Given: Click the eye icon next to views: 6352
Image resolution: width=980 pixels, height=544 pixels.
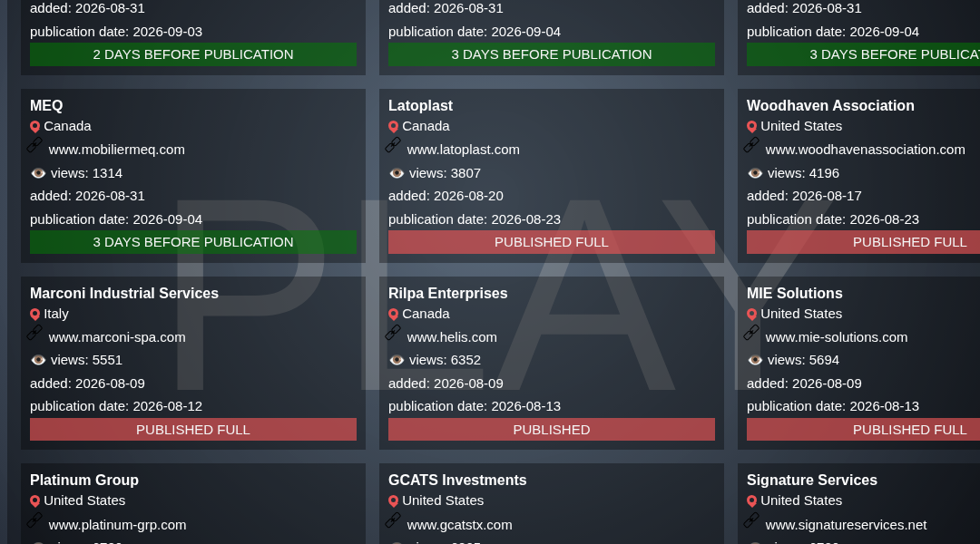Looking at the screenshot, I should pos(397,360).
